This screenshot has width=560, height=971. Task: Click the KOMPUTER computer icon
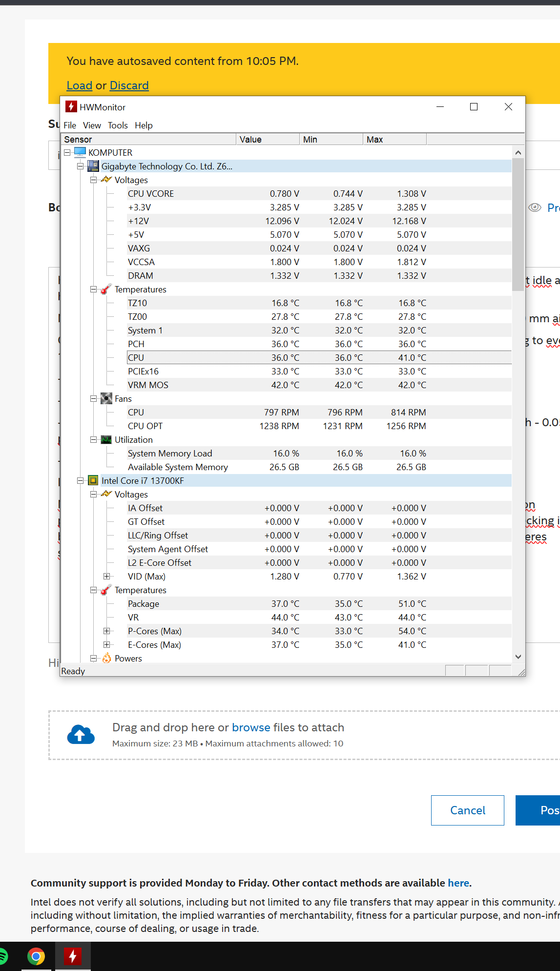pyautogui.click(x=80, y=153)
